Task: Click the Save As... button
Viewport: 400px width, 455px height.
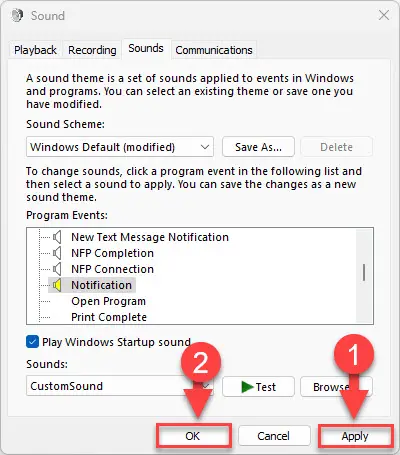Action: pos(258,147)
